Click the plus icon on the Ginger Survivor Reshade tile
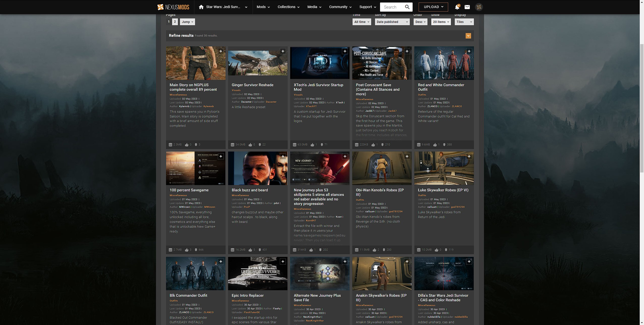This screenshot has height=325, width=644. (283, 51)
